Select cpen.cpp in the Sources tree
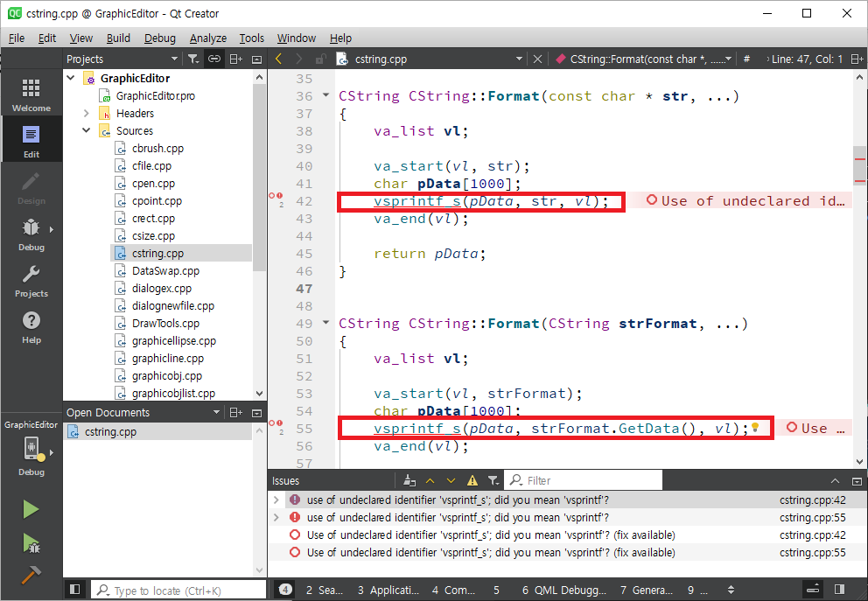Screen dimensions: 868x601 [x=153, y=183]
